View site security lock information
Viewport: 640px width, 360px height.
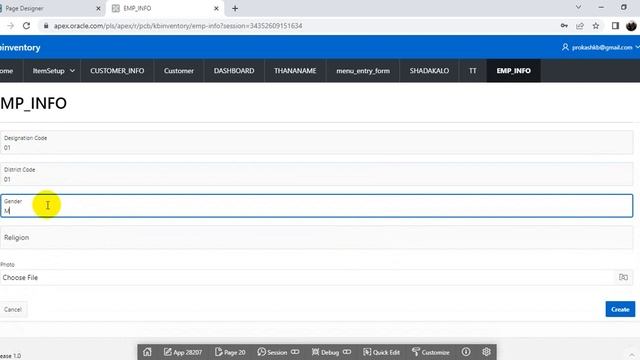click(x=46, y=26)
